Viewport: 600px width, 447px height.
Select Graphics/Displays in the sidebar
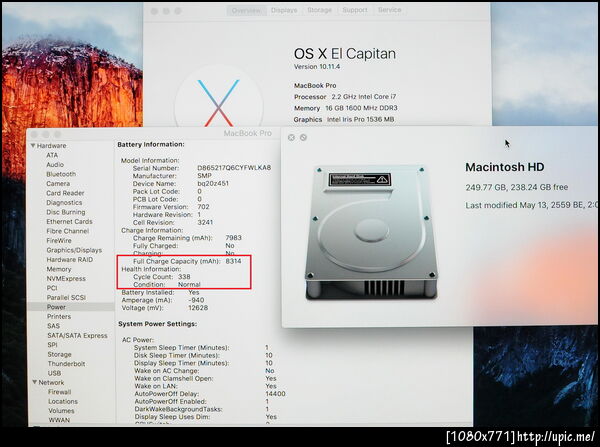(x=74, y=250)
